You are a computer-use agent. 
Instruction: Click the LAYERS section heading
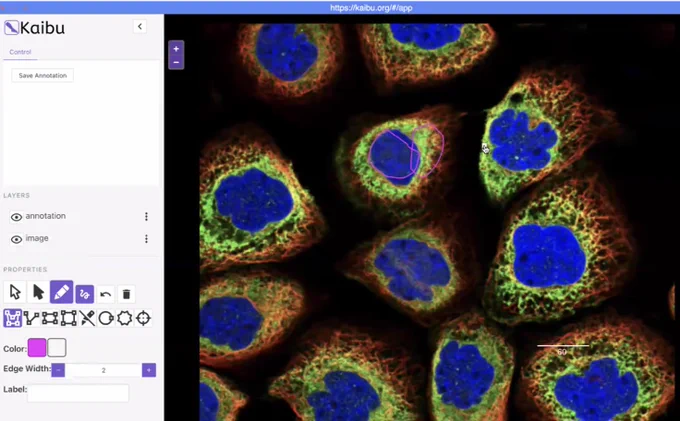pyautogui.click(x=16, y=196)
